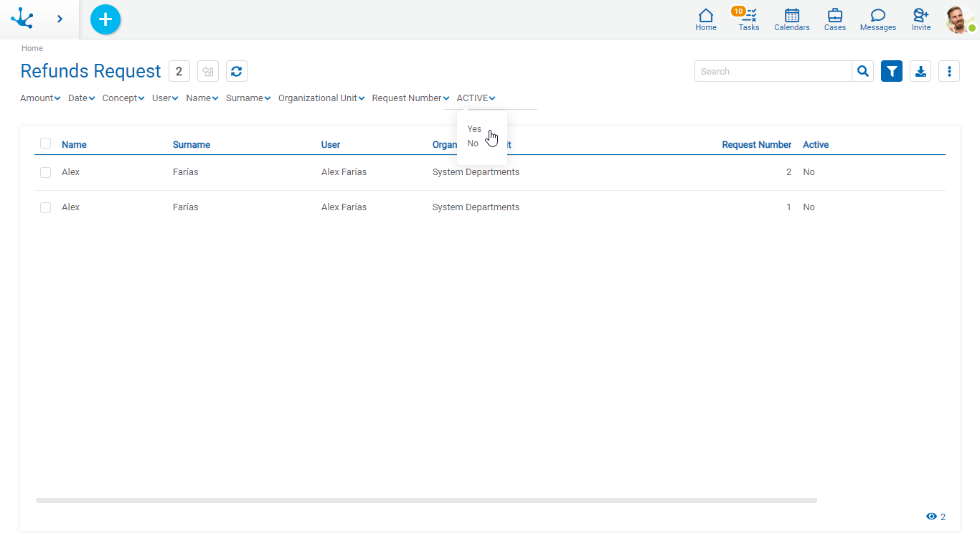Select No in the ACTIVE dropdown

pos(473,143)
